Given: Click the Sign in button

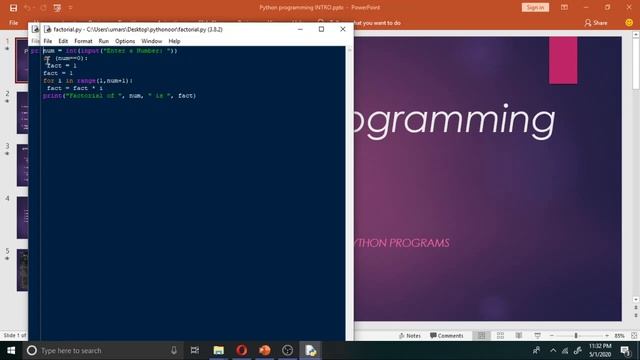Looking at the screenshot, I should click(x=535, y=7).
